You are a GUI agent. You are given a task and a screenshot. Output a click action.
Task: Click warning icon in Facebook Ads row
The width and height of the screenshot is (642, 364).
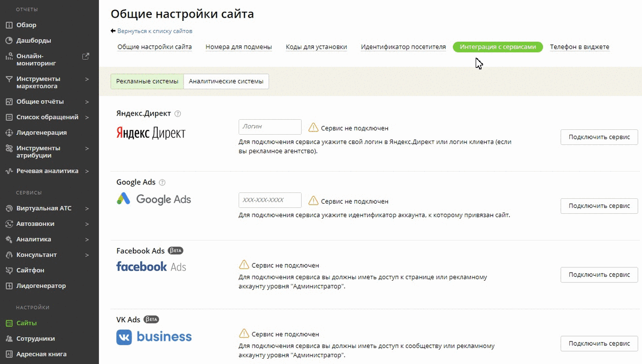[244, 265]
